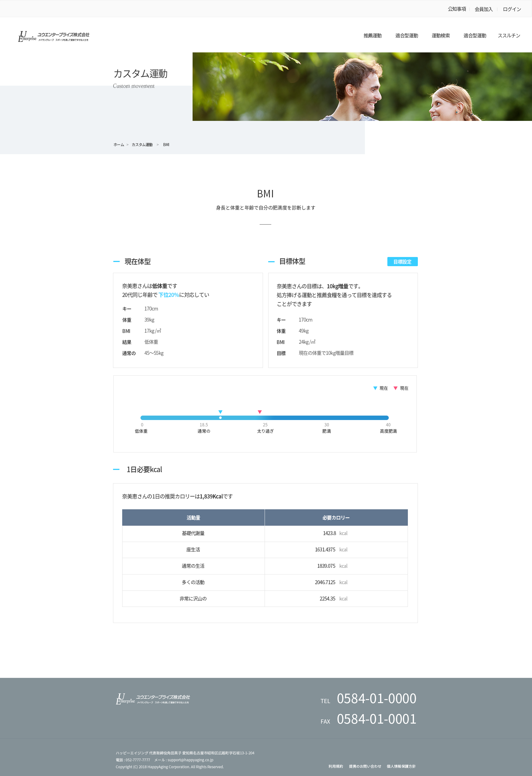Open the 推薦運動 navigation item
Image resolution: width=532 pixels, height=776 pixels.
[x=372, y=36]
